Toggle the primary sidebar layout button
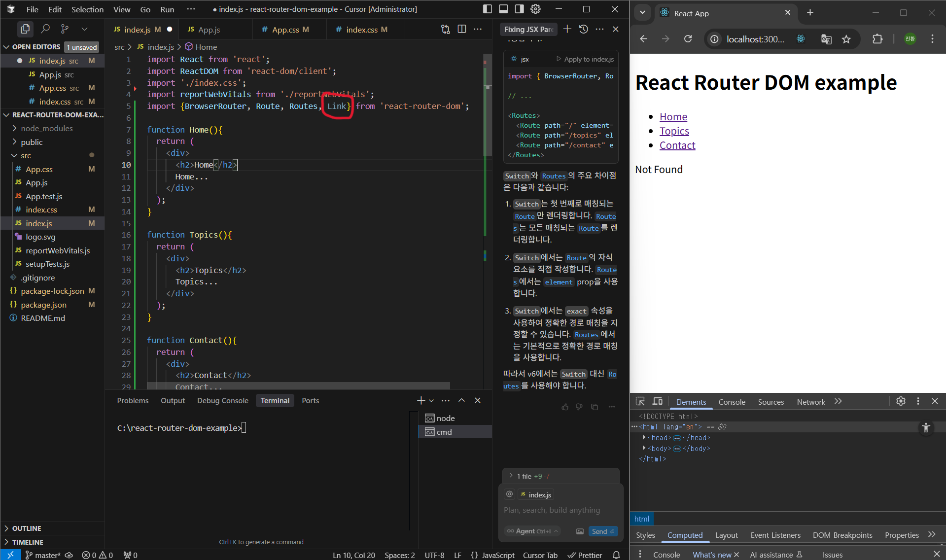This screenshot has height=560, width=946. (x=487, y=9)
